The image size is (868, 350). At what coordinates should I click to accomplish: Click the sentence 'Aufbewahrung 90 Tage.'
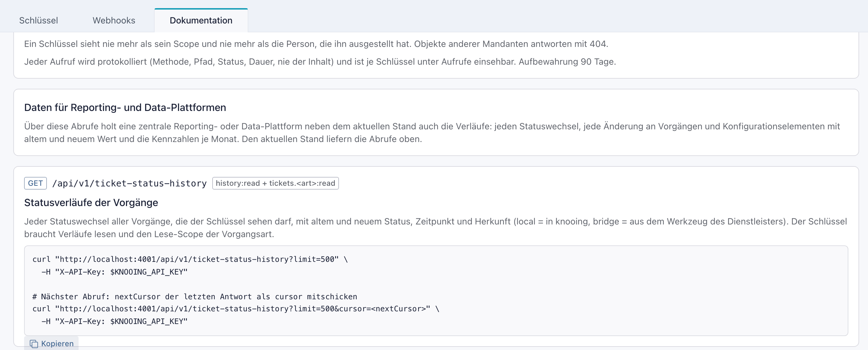567,62
